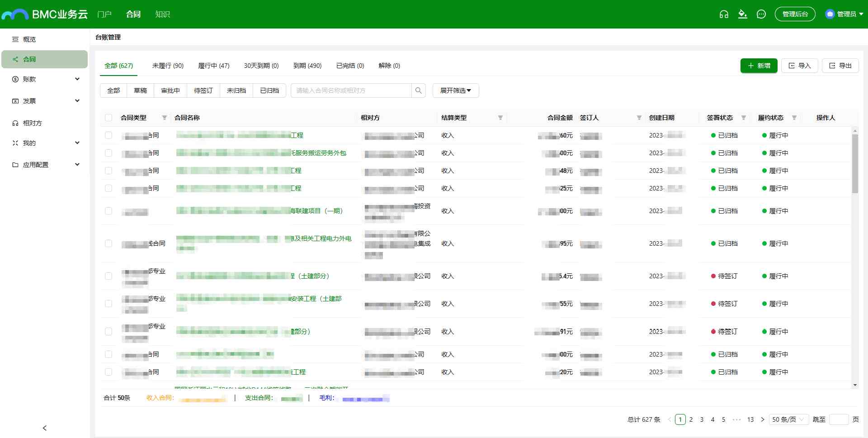Go to next page arrow
The width and height of the screenshot is (868, 438).
coord(762,419)
